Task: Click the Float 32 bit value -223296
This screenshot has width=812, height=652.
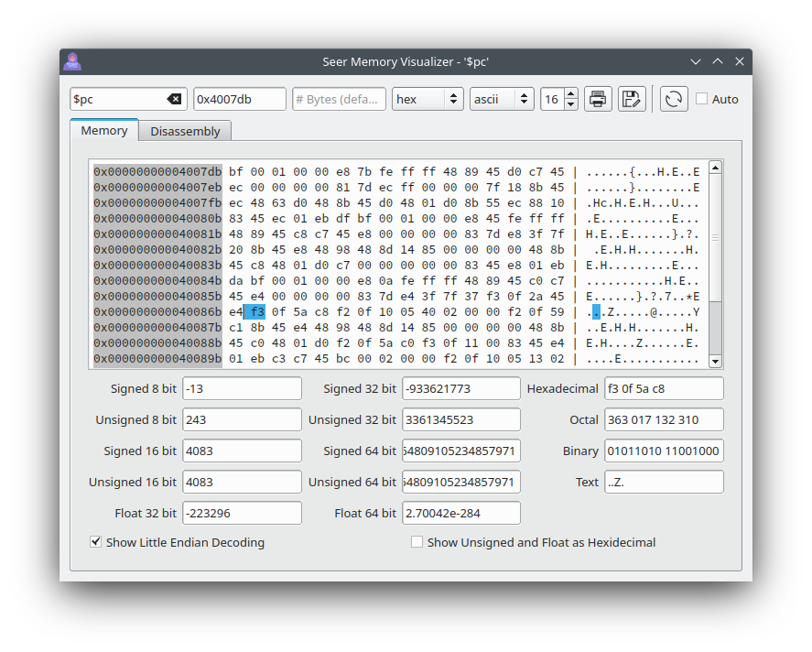Action: 242,513
